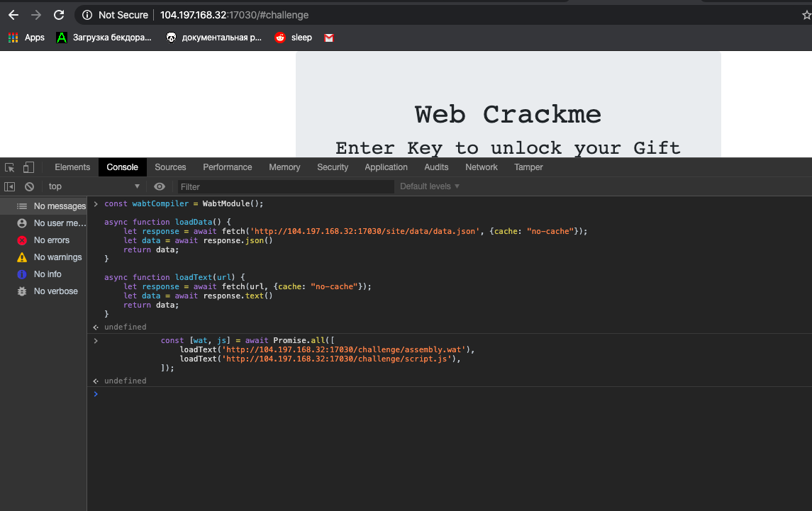Open the Apps bookmarks shortcut
The image size is (812, 511).
[26, 38]
